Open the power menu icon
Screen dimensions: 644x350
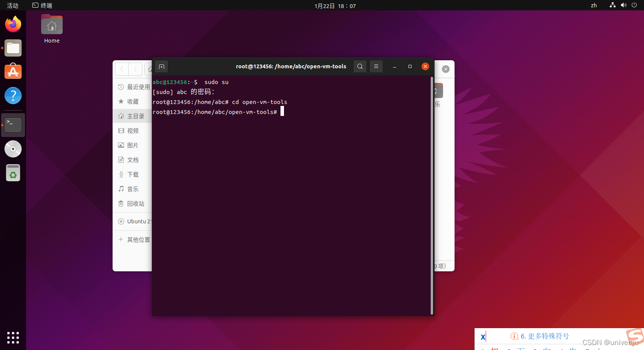[634, 5]
